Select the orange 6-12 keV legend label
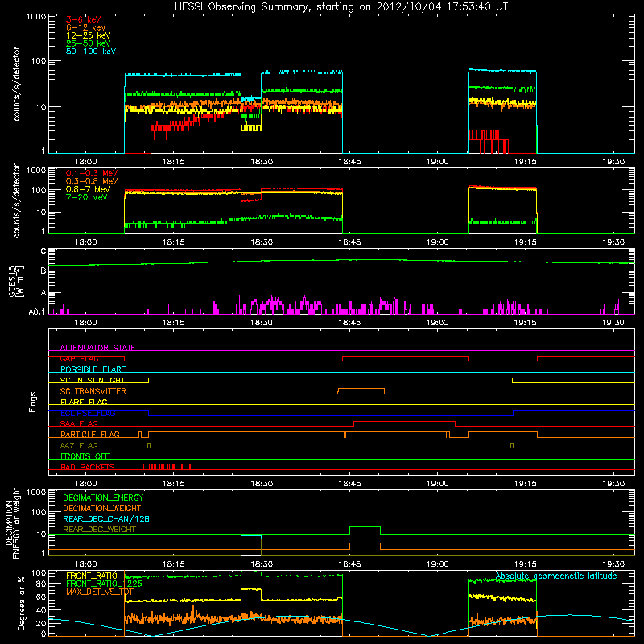The image size is (644, 644). tap(86, 27)
